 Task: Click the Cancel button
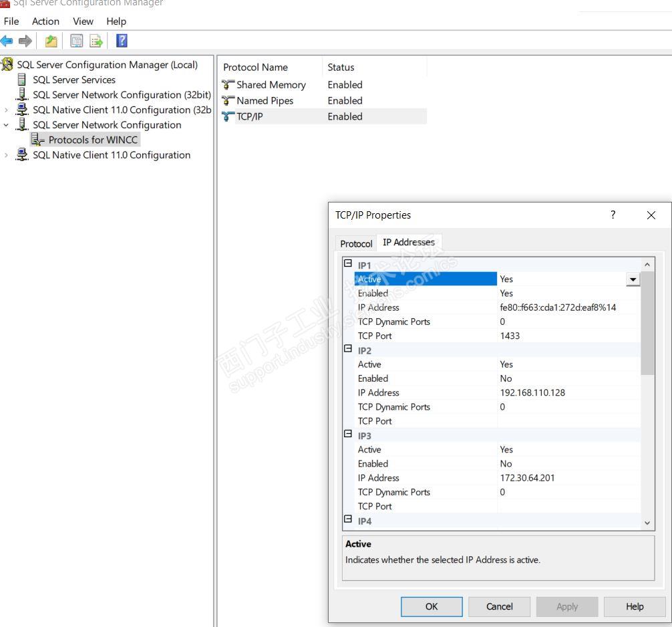(499, 606)
